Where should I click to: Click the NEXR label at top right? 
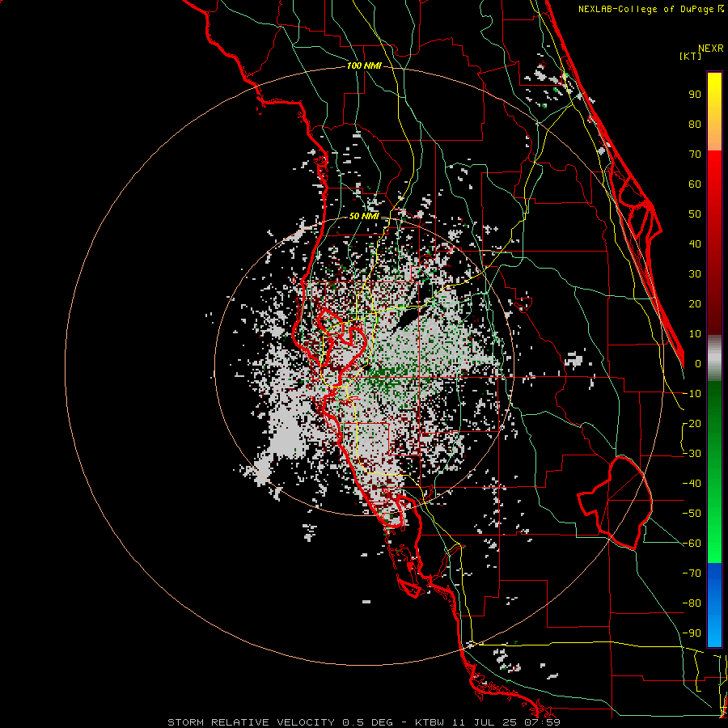711,49
